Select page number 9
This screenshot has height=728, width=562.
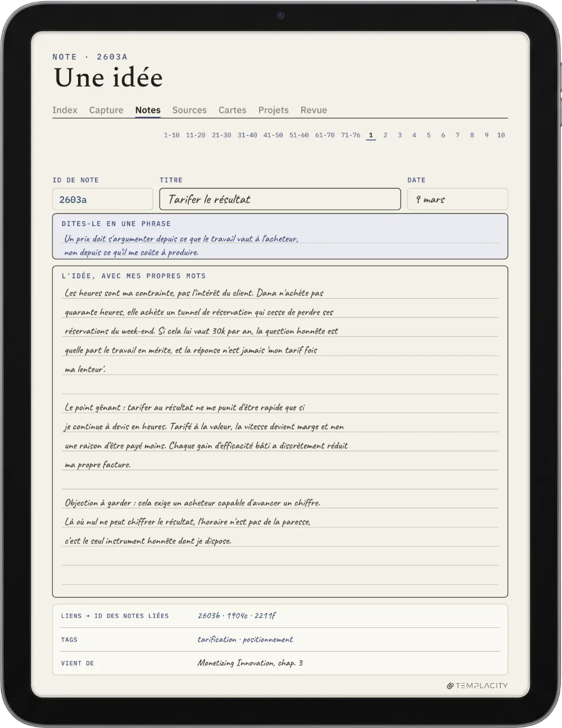(487, 135)
